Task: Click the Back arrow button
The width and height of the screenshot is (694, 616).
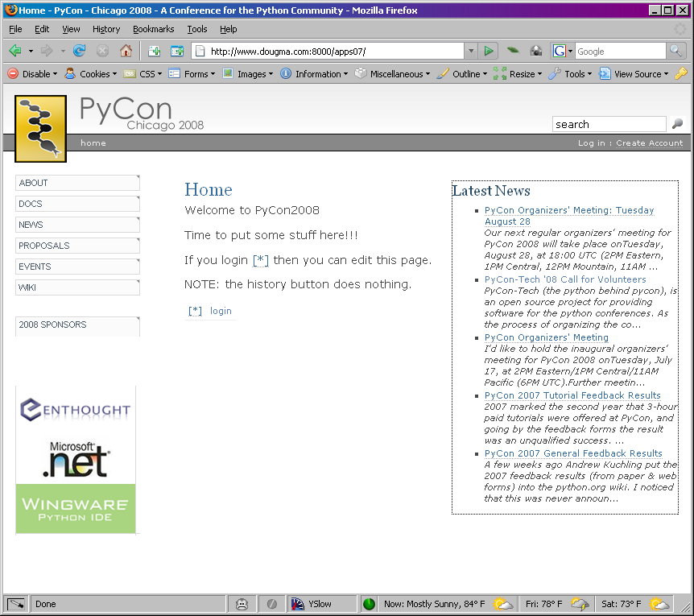Action: 15,51
